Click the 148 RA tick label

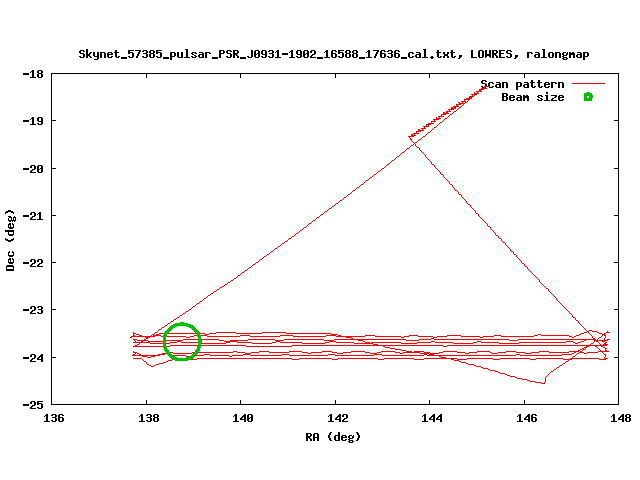621,418
